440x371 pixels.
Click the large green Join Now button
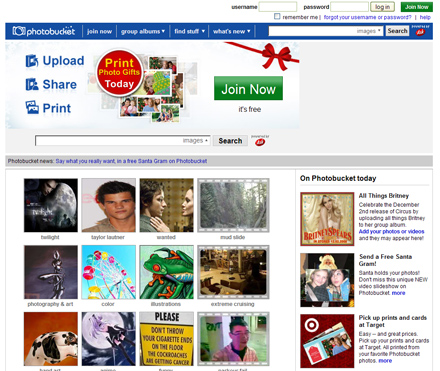point(248,88)
